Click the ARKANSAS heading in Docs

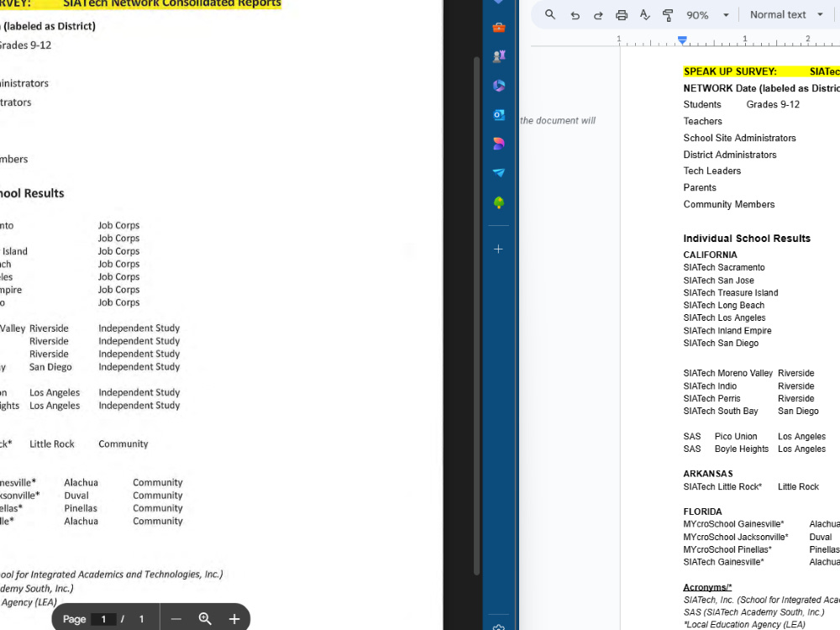click(x=707, y=474)
